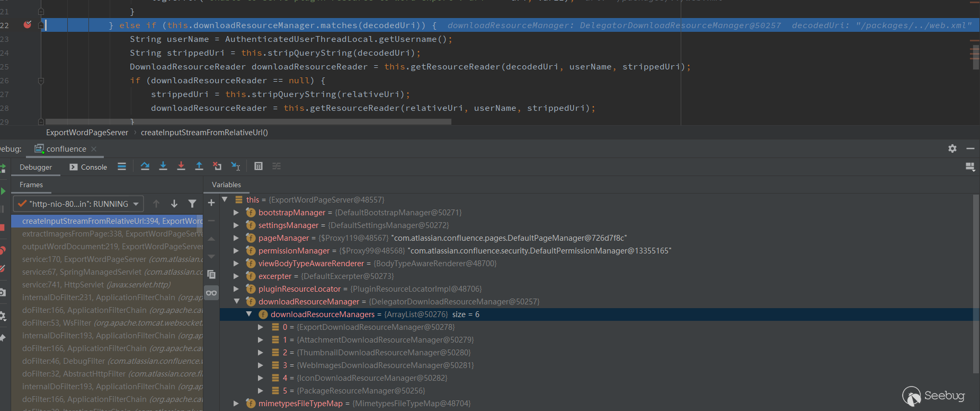Image resolution: width=980 pixels, height=411 pixels.
Task: Close the confluence debug tab
Action: coord(94,149)
